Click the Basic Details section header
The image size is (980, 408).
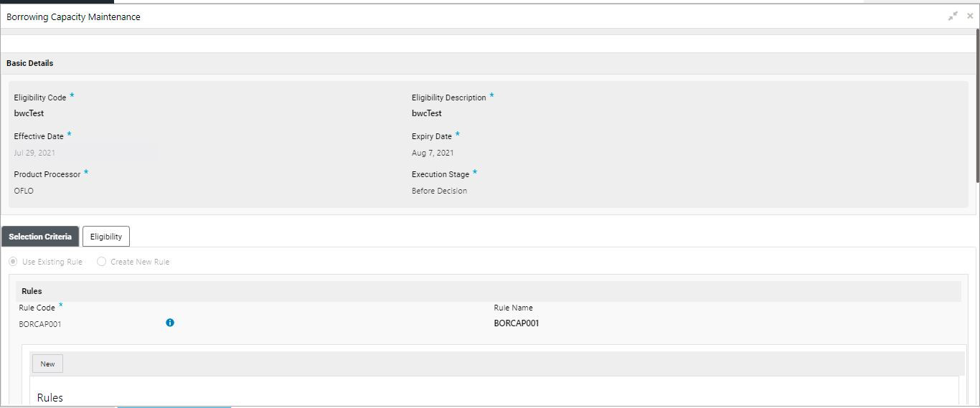[488, 63]
